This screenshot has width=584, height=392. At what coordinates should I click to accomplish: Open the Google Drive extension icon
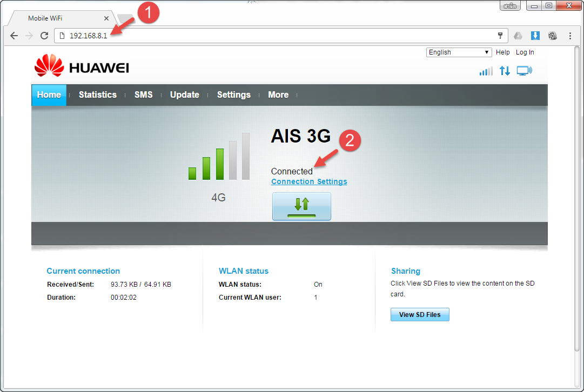tap(518, 36)
